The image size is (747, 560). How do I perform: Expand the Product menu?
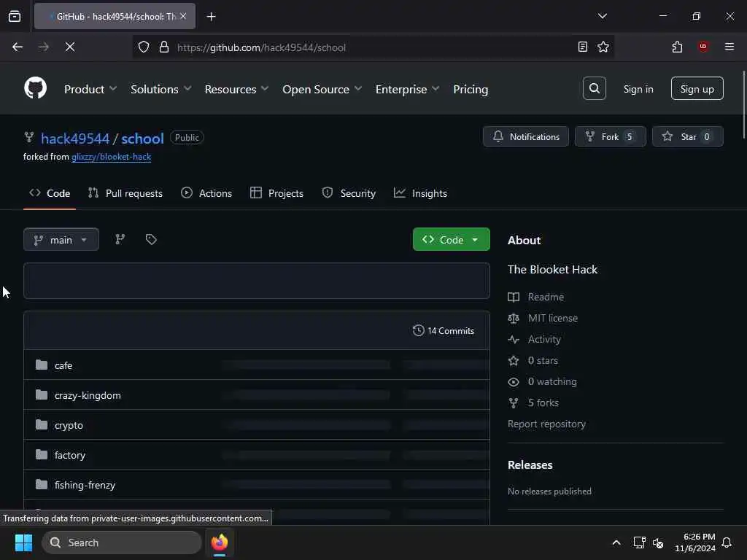90,89
